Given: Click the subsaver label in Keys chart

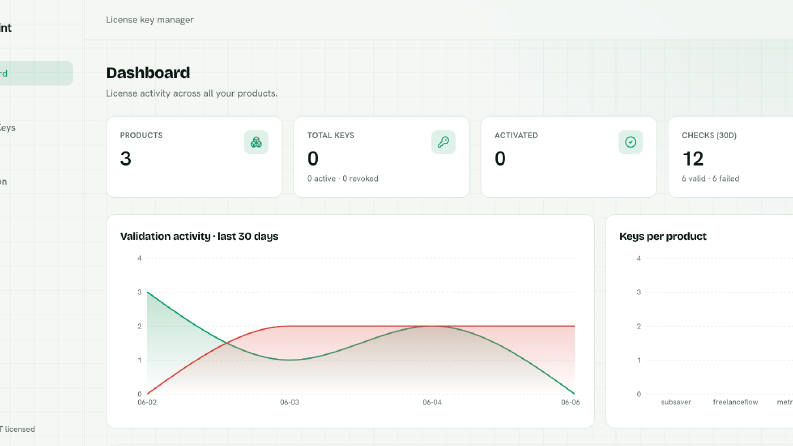Looking at the screenshot, I should click(676, 402).
